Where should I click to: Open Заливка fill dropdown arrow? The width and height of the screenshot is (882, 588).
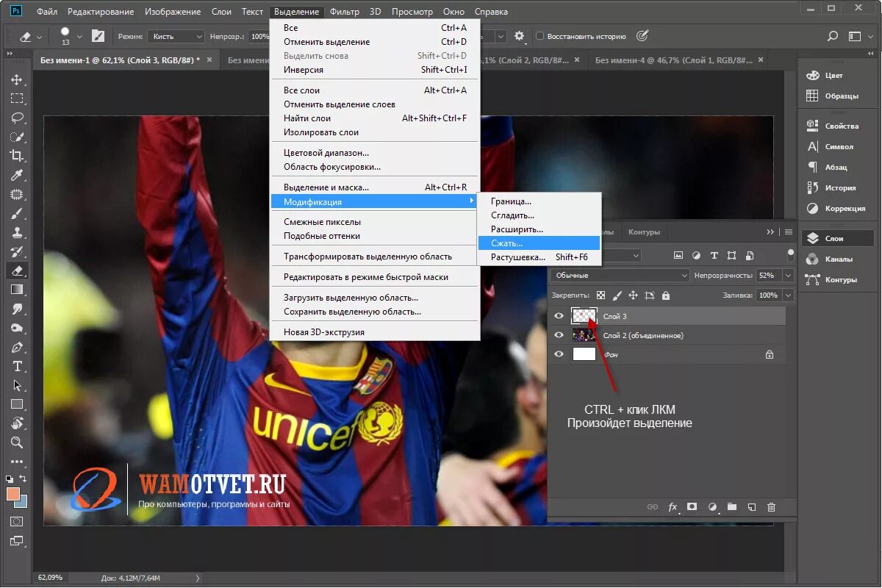(788, 295)
